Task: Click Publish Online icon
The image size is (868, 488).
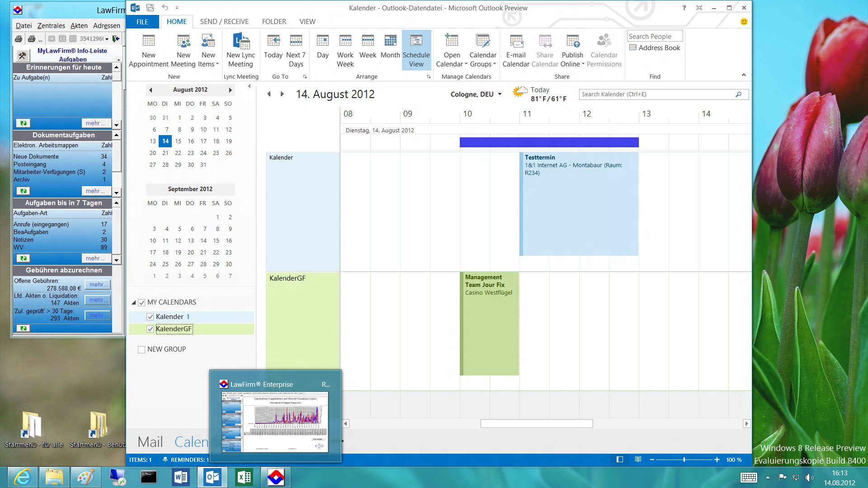Action: click(572, 42)
